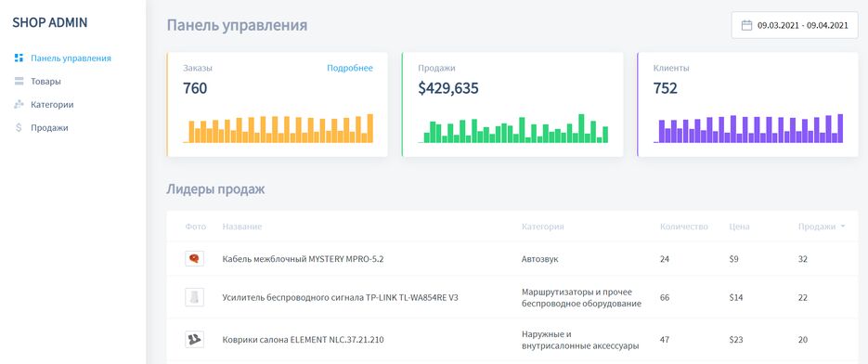
Task: Click the dashboard icon beside Панель управления
Action: click(x=19, y=58)
